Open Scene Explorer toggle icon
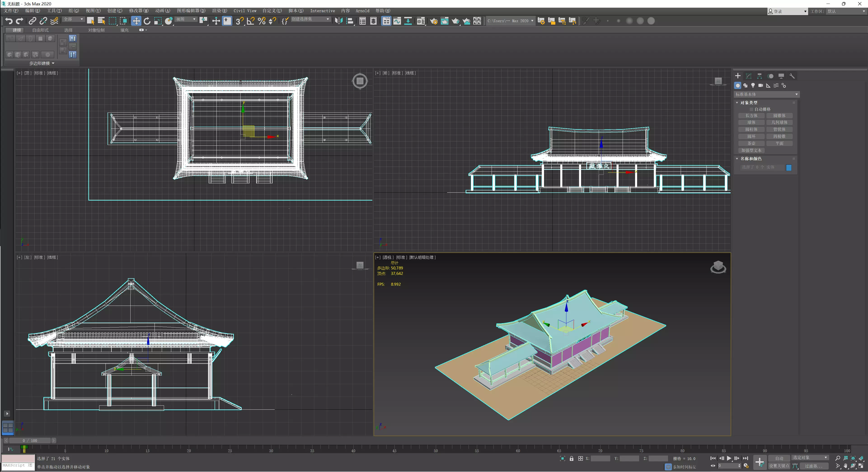868x472 pixels. click(363, 21)
